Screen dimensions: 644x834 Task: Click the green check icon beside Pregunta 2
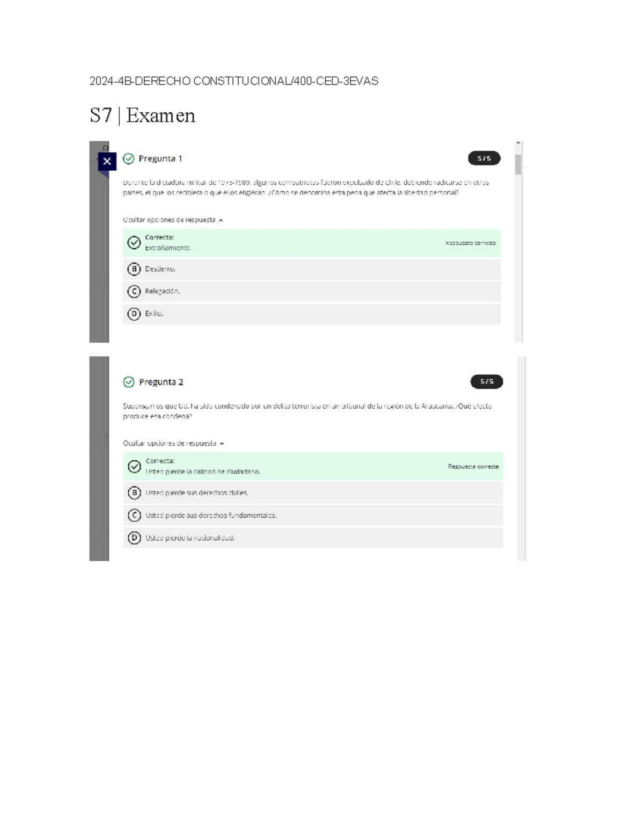pyautogui.click(x=129, y=382)
